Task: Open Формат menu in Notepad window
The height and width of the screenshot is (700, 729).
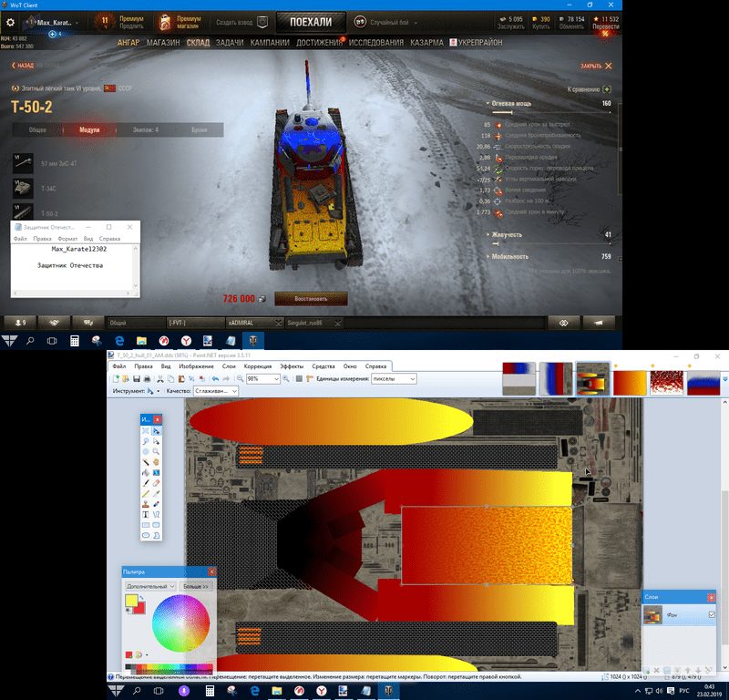Action: click(x=67, y=239)
